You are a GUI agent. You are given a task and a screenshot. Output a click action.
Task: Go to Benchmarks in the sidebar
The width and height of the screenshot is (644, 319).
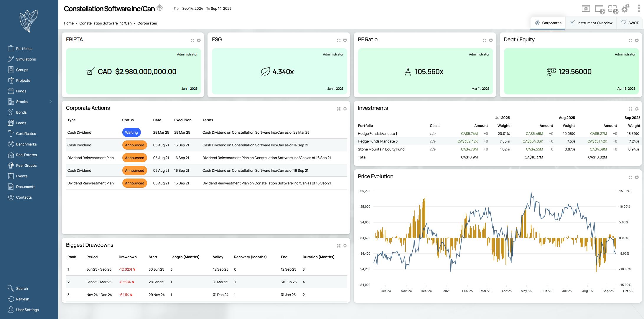(26, 144)
